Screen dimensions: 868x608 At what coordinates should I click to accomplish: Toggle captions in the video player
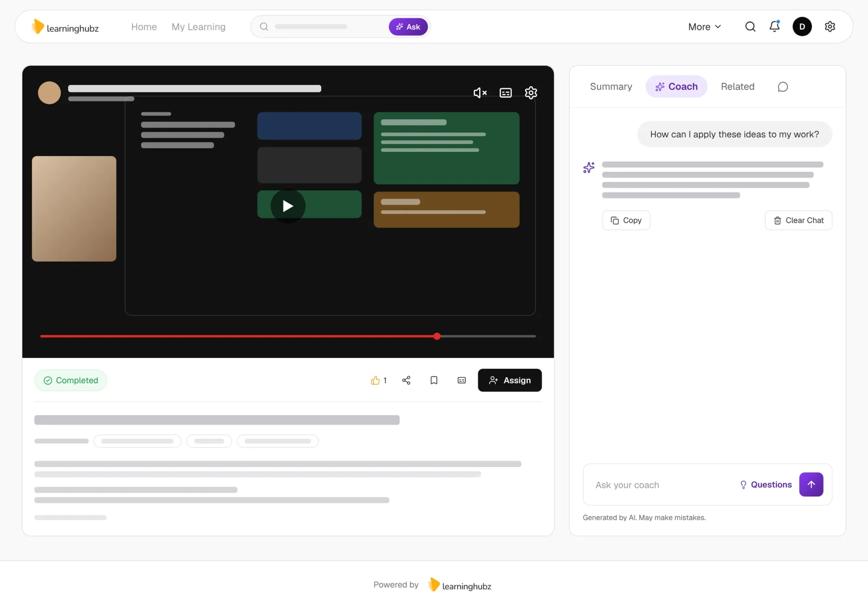click(x=506, y=93)
